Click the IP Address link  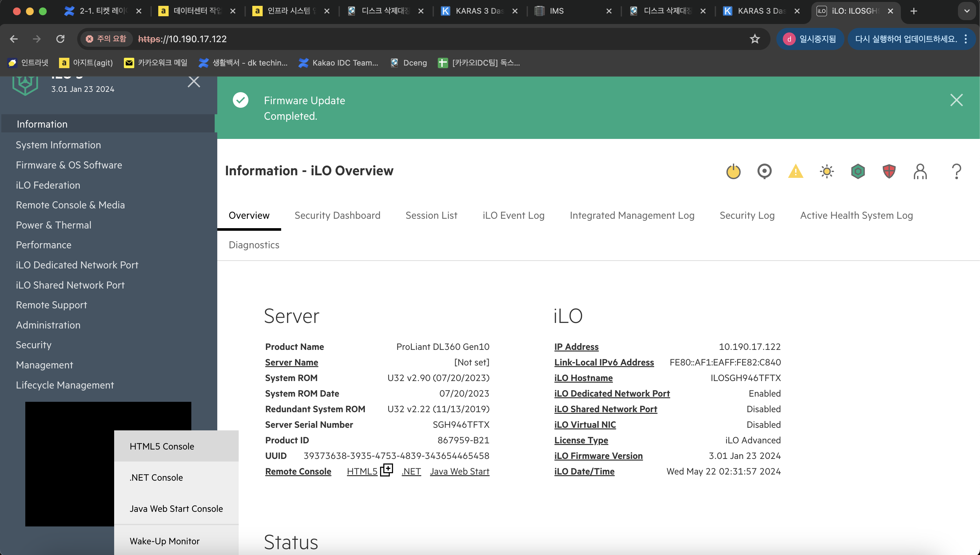(577, 347)
